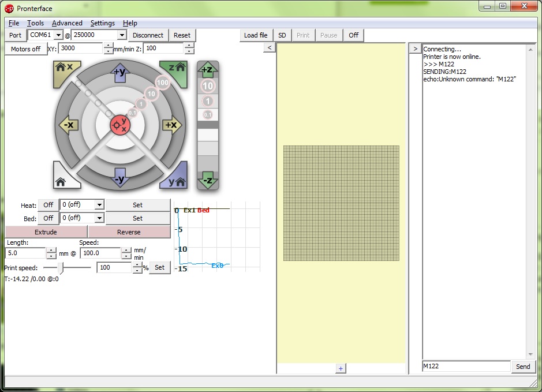
Task: Decrease Z feedrate with the down spinner
Action: tap(189, 51)
